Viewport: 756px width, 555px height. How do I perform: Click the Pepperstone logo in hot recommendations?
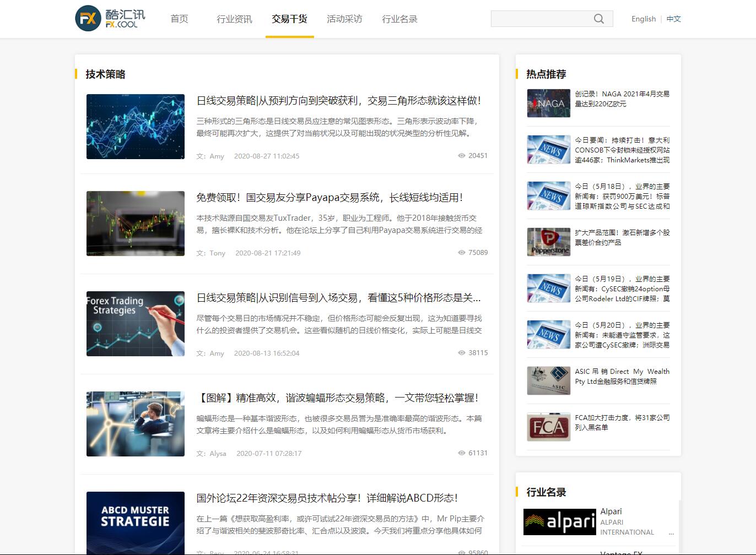click(548, 242)
